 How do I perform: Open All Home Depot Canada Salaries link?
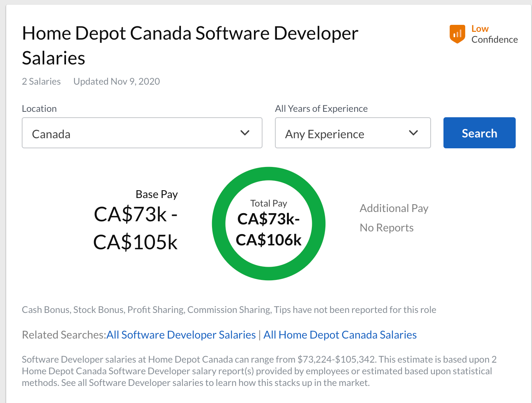[340, 335]
